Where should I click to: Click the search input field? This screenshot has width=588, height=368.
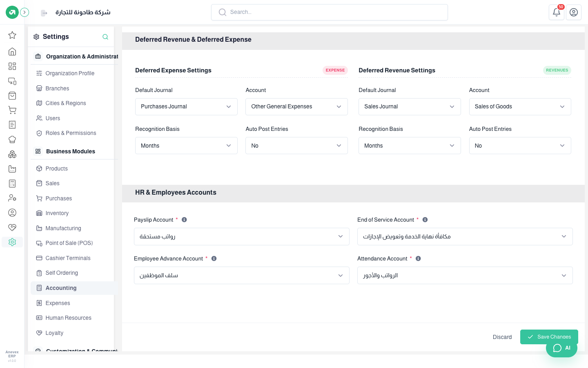[x=330, y=12]
